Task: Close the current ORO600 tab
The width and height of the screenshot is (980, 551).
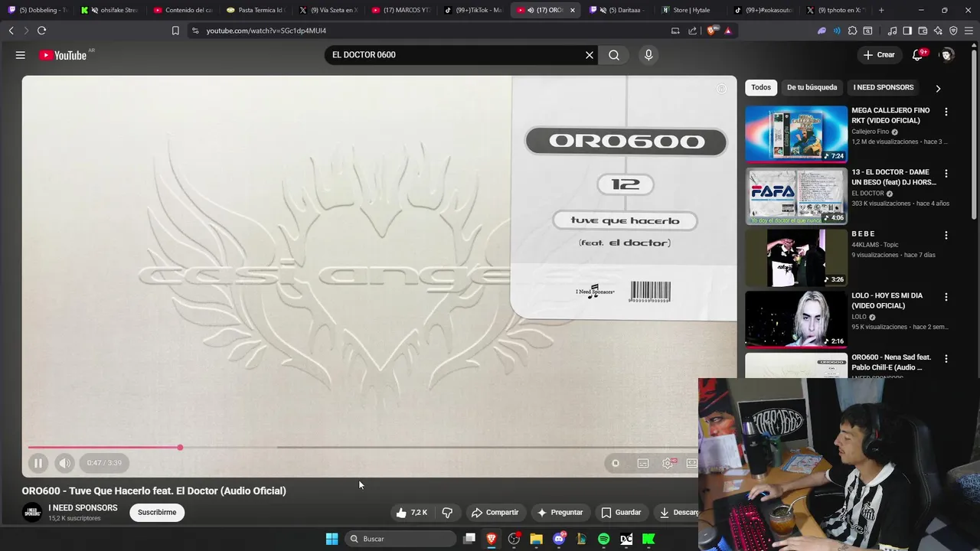Action: [x=573, y=10]
